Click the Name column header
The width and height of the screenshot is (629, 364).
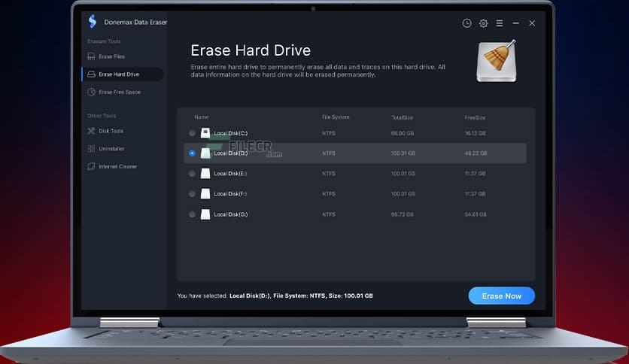click(202, 117)
